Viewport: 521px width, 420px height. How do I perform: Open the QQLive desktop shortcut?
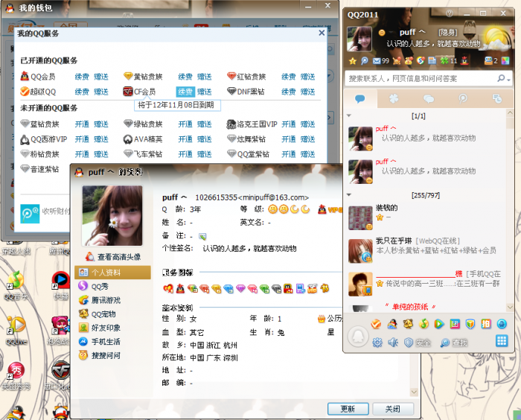[x=16, y=331]
